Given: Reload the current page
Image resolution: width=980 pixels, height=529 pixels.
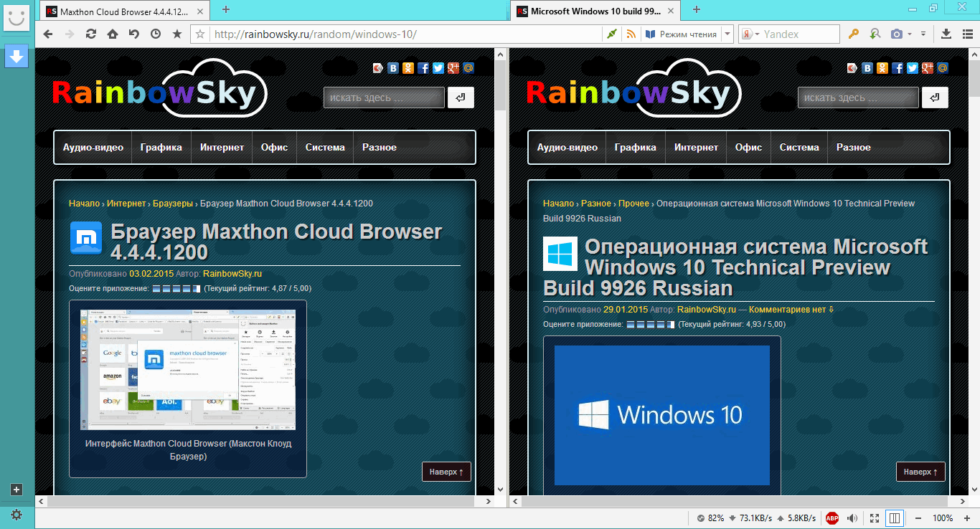Looking at the screenshot, I should click(91, 34).
